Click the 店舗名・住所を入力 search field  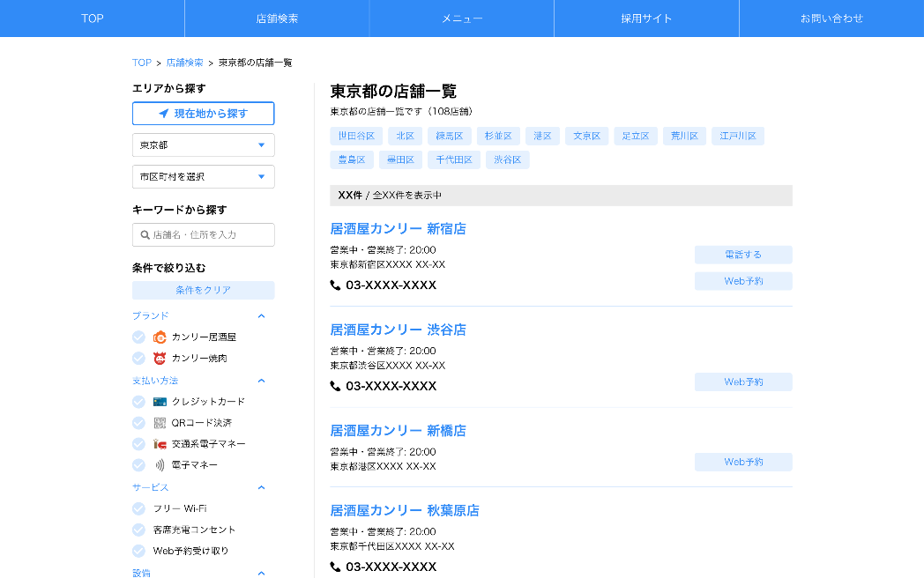click(210, 235)
